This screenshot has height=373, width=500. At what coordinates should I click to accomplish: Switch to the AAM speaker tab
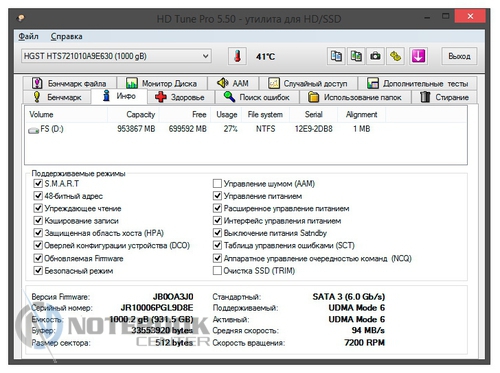click(x=233, y=83)
